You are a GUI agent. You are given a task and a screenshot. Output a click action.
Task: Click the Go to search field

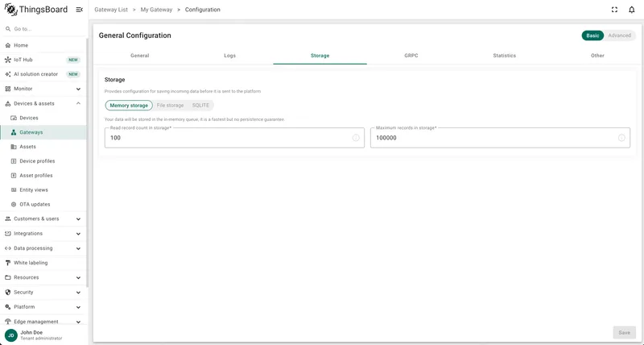[x=43, y=29]
